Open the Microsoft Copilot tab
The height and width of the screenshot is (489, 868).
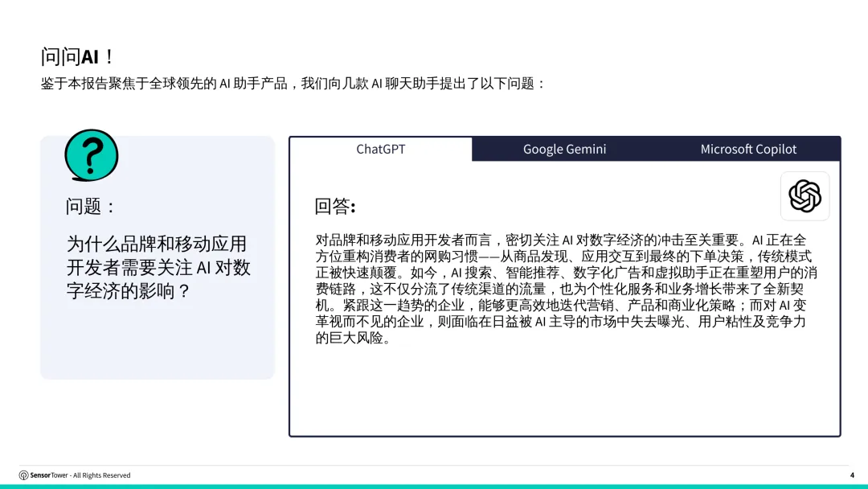coord(748,149)
